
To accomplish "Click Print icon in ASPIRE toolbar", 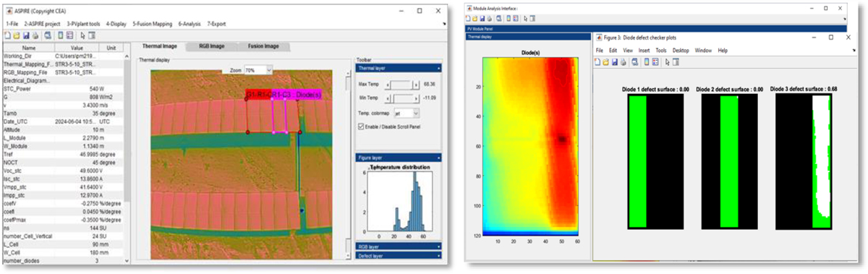I will 35,35.
